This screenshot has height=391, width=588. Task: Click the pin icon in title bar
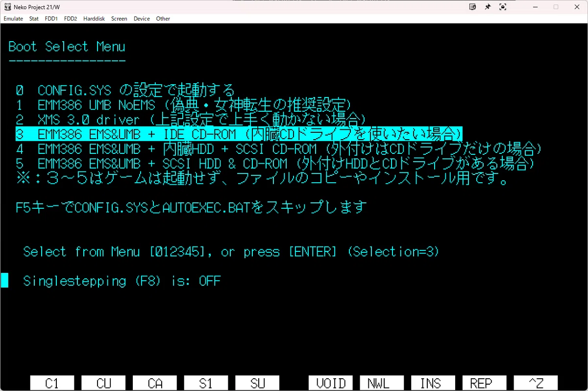click(488, 7)
